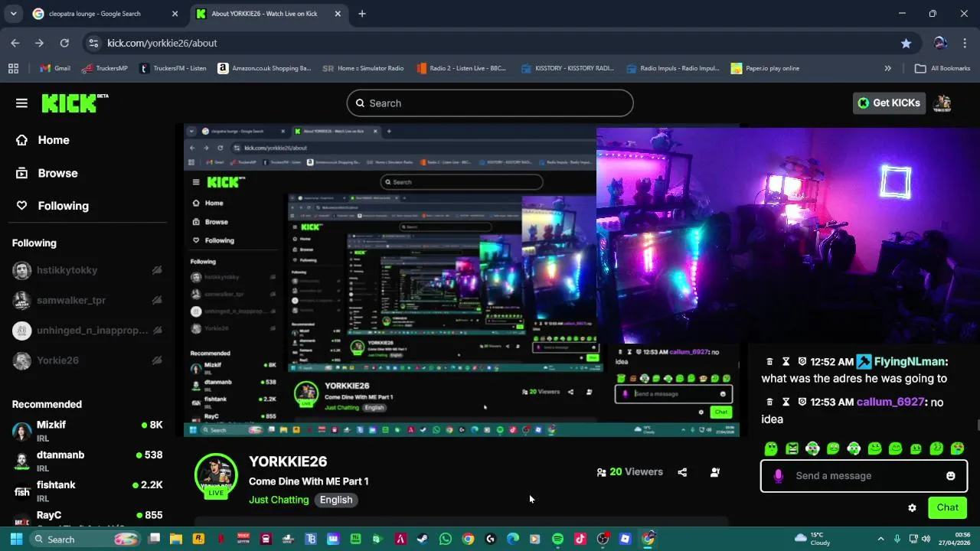Show hidden system tray icons

(x=880, y=539)
